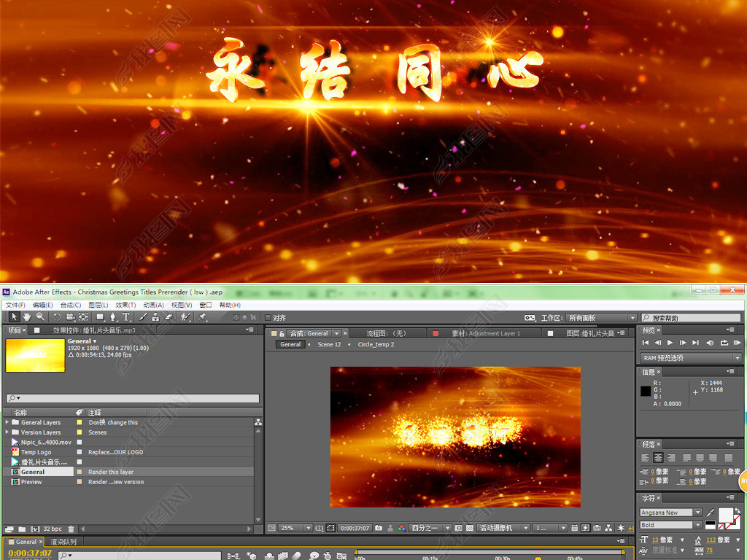Image resolution: width=747 pixels, height=560 pixels.
Task: Select the Eraser tool
Action: 168,317
